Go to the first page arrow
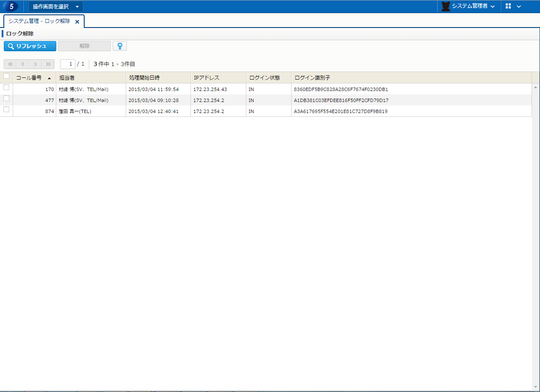This screenshot has height=392, width=540. coord(10,64)
